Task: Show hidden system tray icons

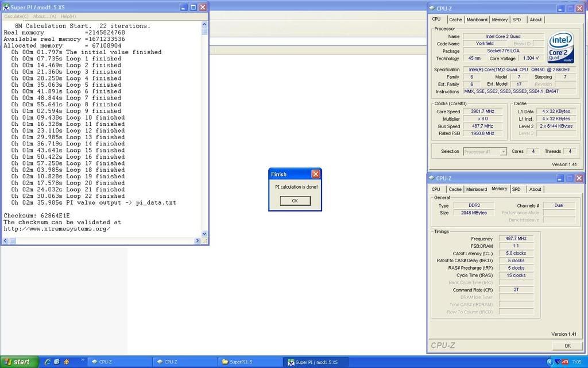Action: tap(550, 362)
